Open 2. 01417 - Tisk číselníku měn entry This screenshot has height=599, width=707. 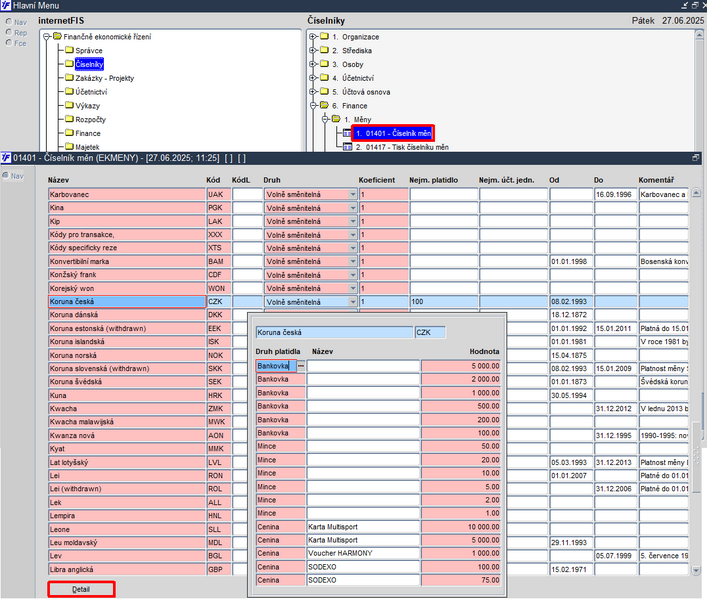(x=402, y=147)
